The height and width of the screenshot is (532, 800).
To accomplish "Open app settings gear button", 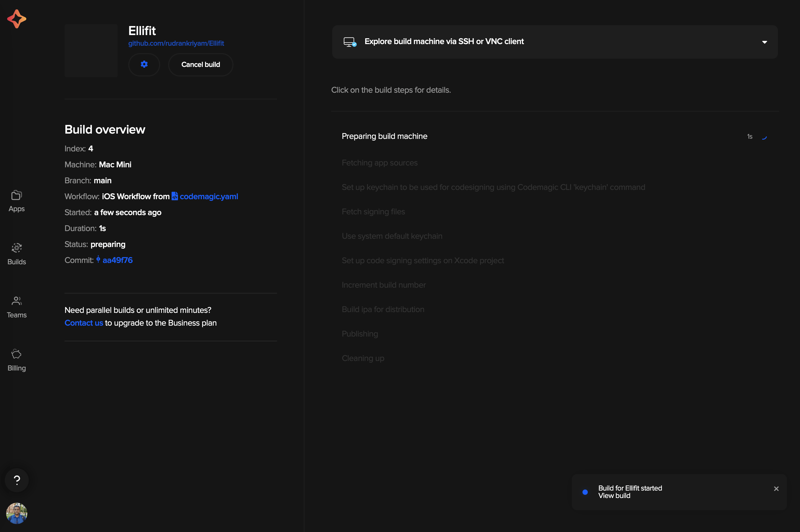I will coord(144,65).
